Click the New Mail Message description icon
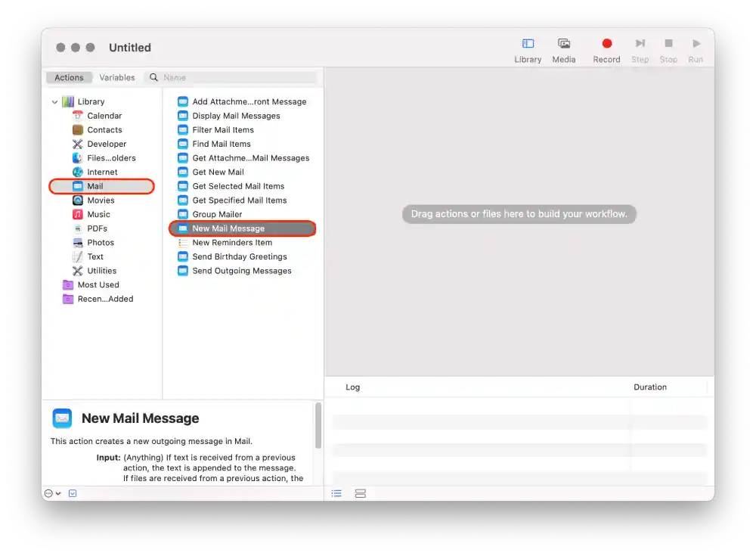This screenshot has width=756, height=556. click(62, 418)
